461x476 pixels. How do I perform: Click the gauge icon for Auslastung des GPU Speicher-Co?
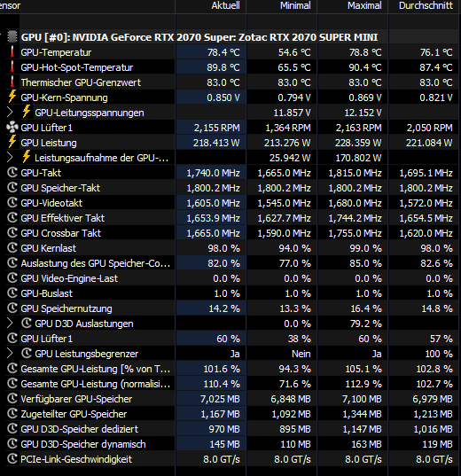[x=12, y=263]
